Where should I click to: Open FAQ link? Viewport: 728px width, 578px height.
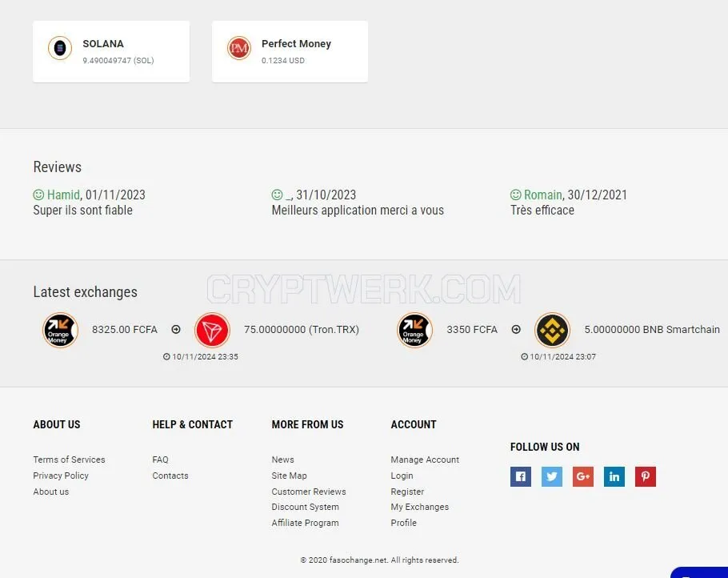160,460
